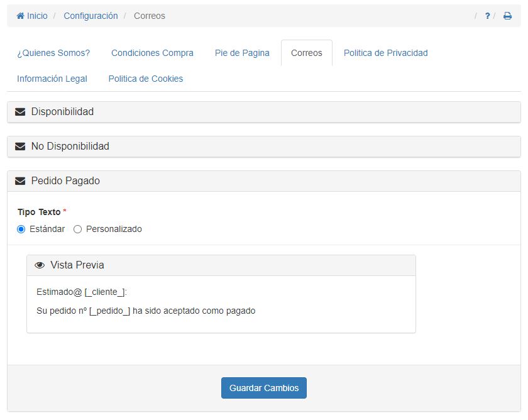Screen dimensions: 528x420
Task: Go to Pie de Pagina tab
Action: click(x=242, y=53)
